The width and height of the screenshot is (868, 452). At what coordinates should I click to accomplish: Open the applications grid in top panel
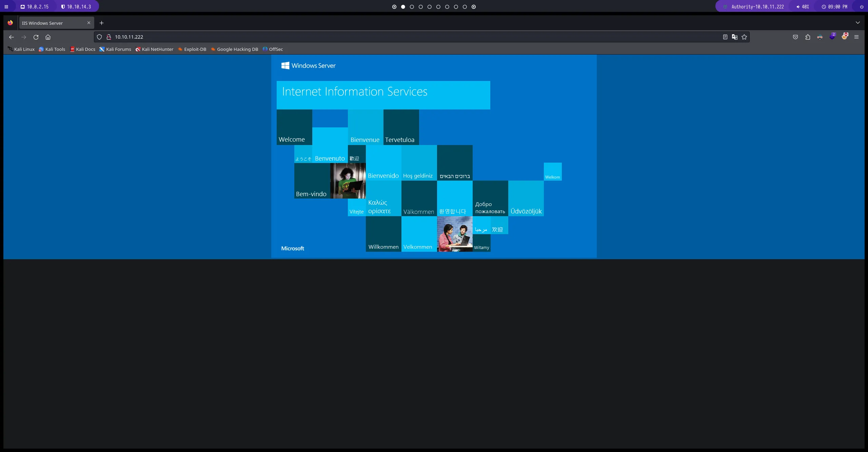pos(6,6)
